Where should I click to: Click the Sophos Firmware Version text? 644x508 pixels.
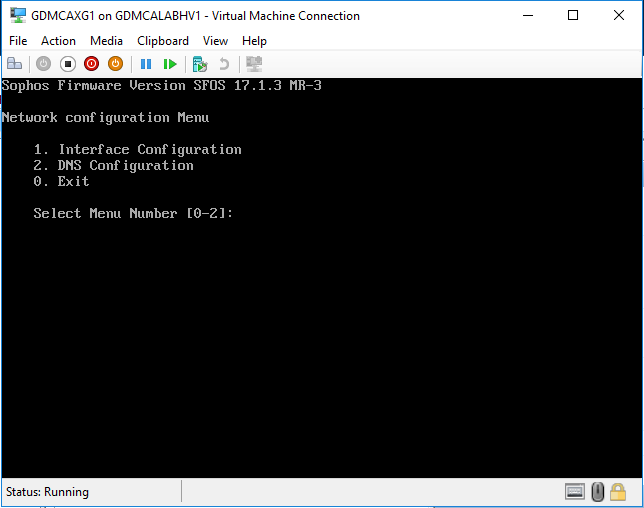pos(161,85)
